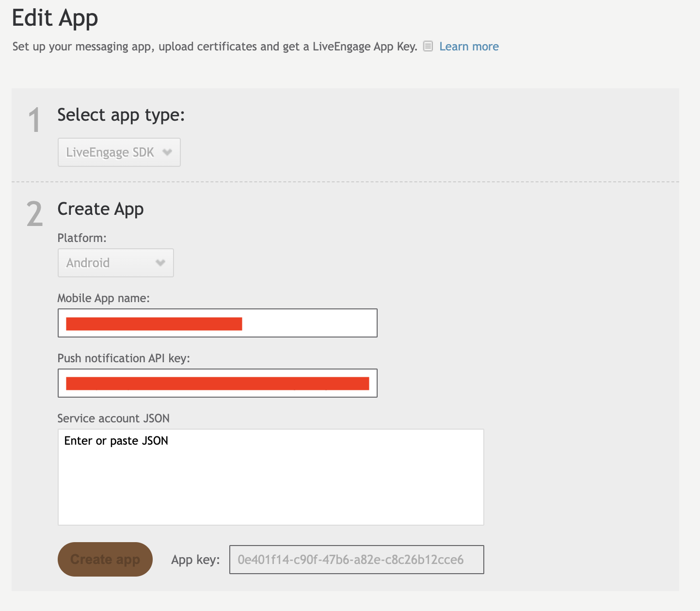Click the document icon beside Learn more
Screen dimensions: 700x611
click(428, 46)
